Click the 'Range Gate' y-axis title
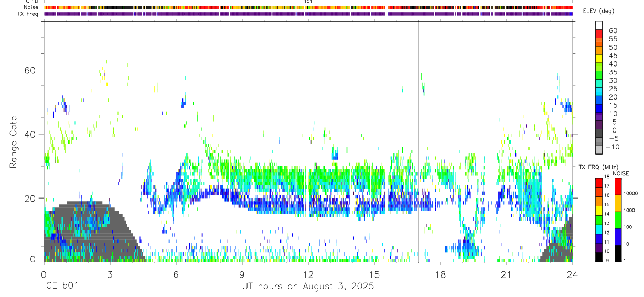 pos(14,142)
